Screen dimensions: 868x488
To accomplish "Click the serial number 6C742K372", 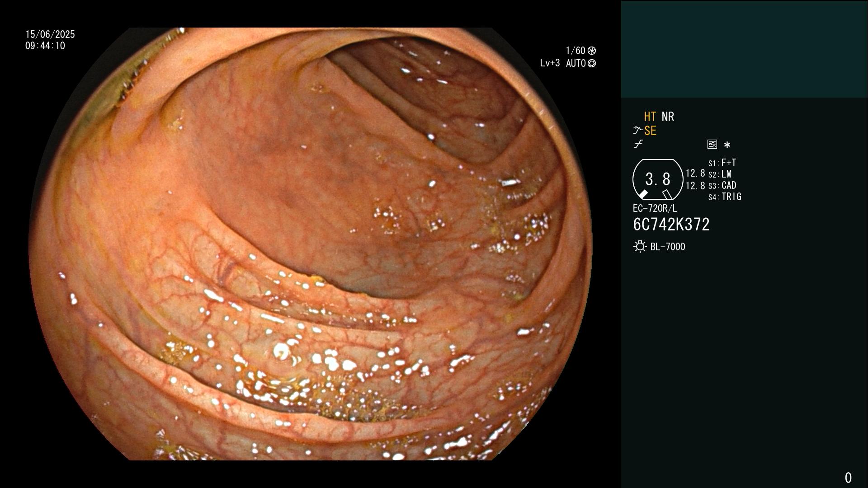I will 671,225.
